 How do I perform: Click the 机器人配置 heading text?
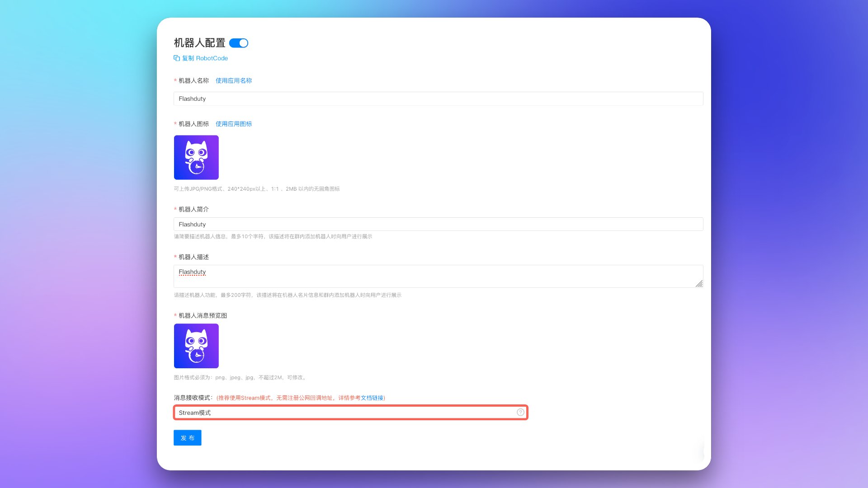click(199, 43)
